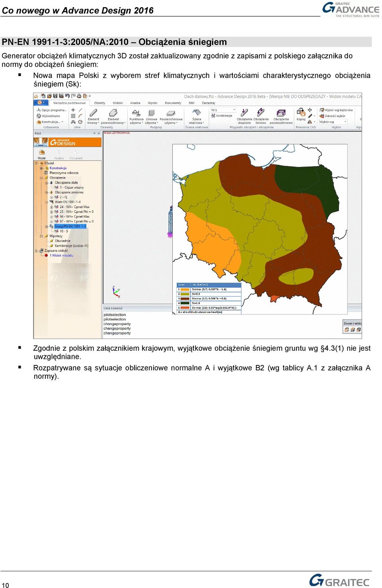This screenshot has width=382, height=588.
Task: Click the Obciążenie skupione icon
Action: click(244, 113)
